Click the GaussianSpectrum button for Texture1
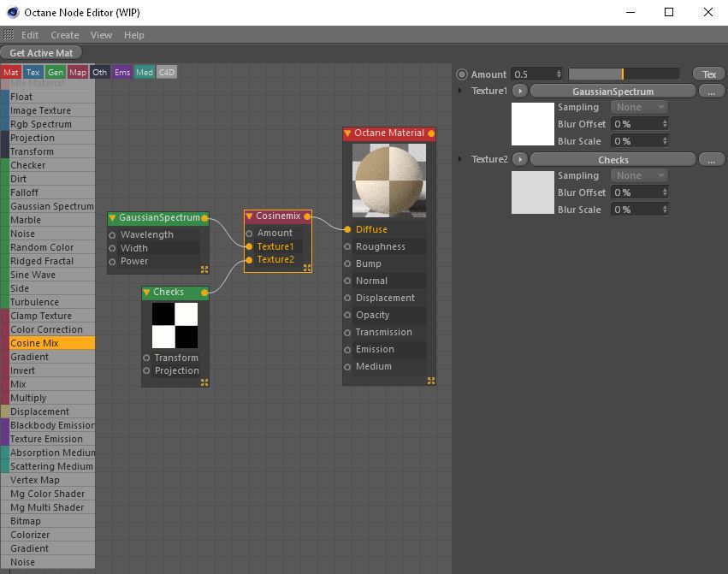The height and width of the screenshot is (574, 728). (613, 91)
